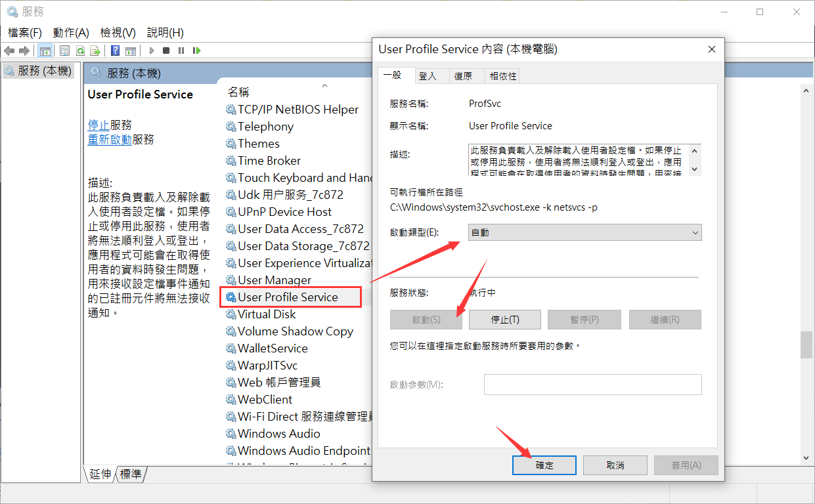Click the Restart Service toolbar icon
This screenshot has width=815, height=504.
coord(196,51)
